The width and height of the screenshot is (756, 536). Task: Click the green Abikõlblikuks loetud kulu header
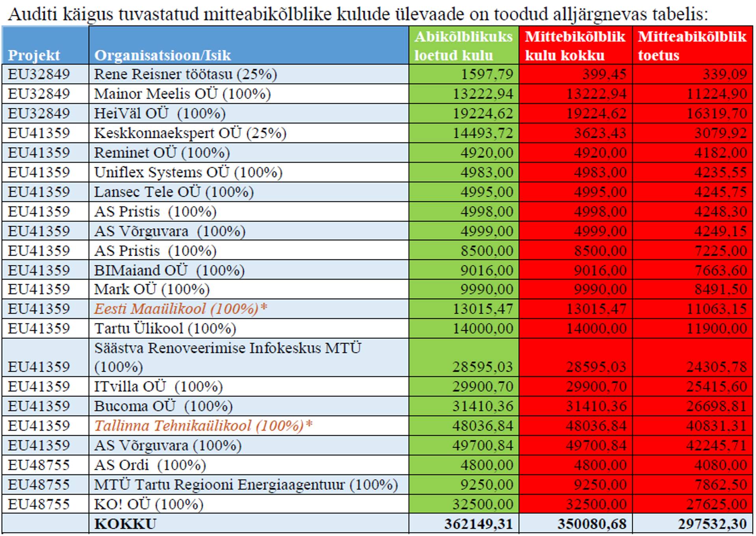tap(463, 46)
